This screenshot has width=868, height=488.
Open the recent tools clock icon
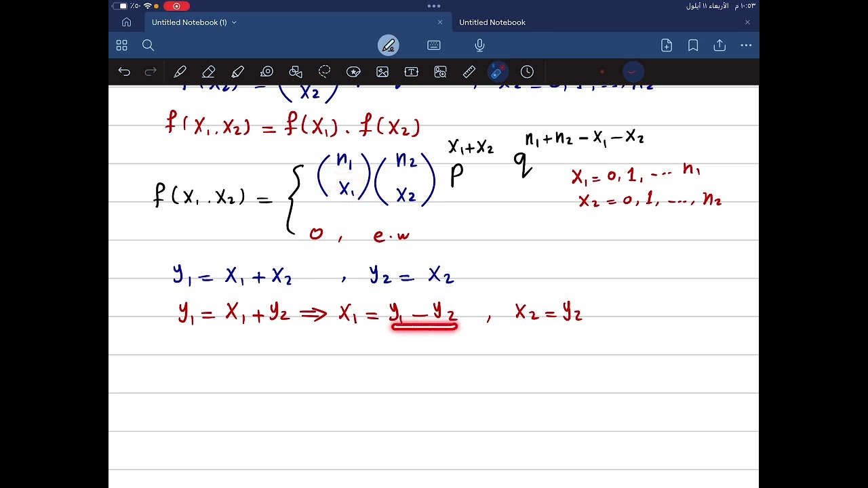pos(527,71)
